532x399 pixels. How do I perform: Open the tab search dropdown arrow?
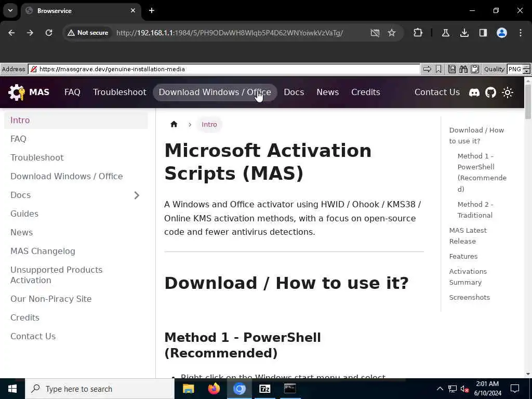(10, 10)
